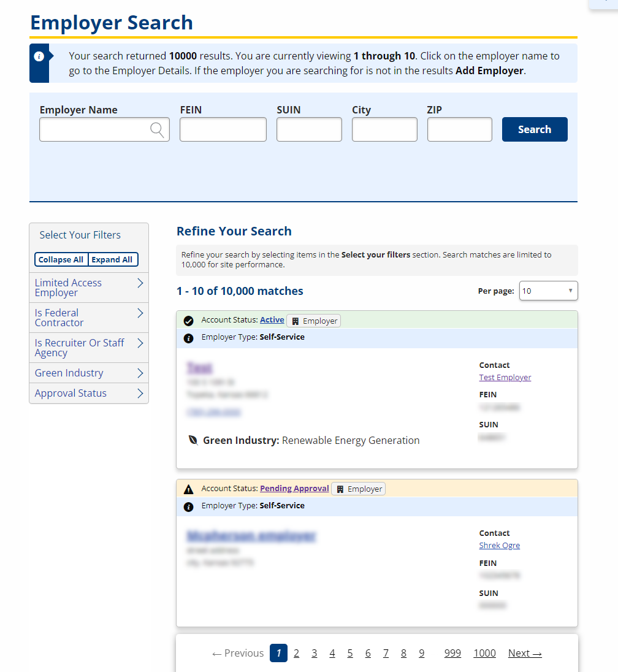
Task: Focus the ZIP input field
Action: pyautogui.click(x=459, y=129)
